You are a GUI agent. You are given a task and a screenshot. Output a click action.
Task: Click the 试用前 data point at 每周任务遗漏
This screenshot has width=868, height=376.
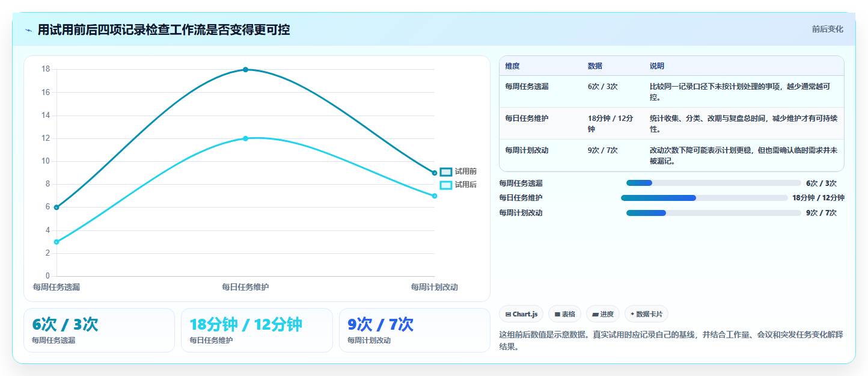coord(57,208)
